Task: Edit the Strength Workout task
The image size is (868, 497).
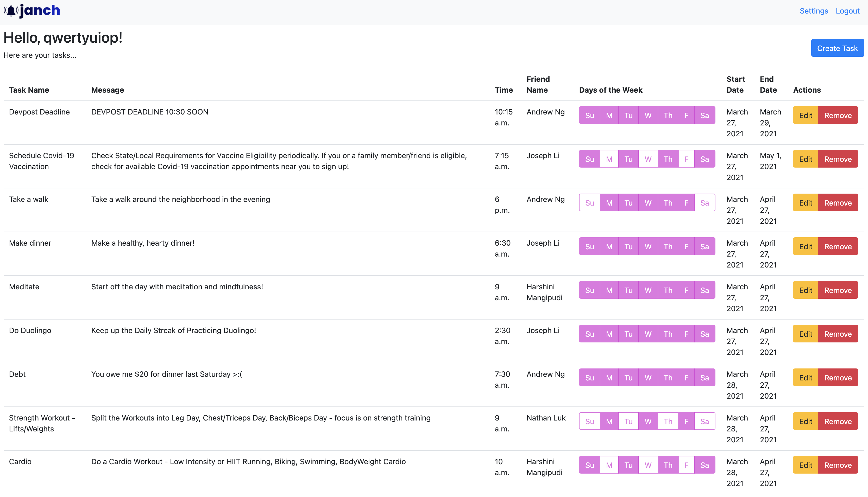Action: point(805,421)
